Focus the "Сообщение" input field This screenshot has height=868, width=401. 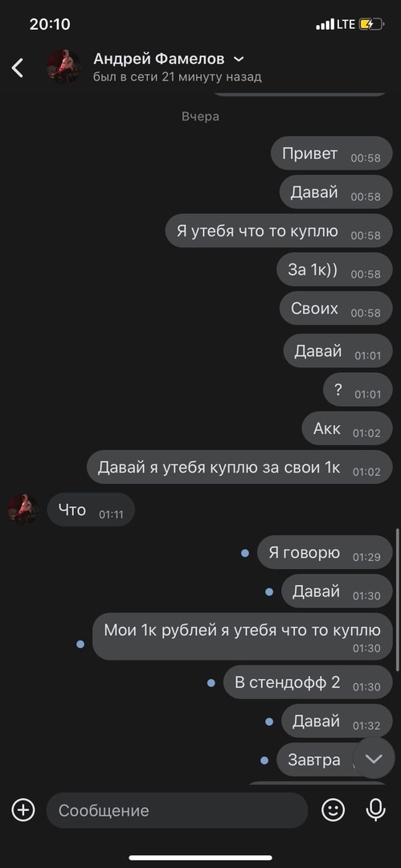point(178,810)
